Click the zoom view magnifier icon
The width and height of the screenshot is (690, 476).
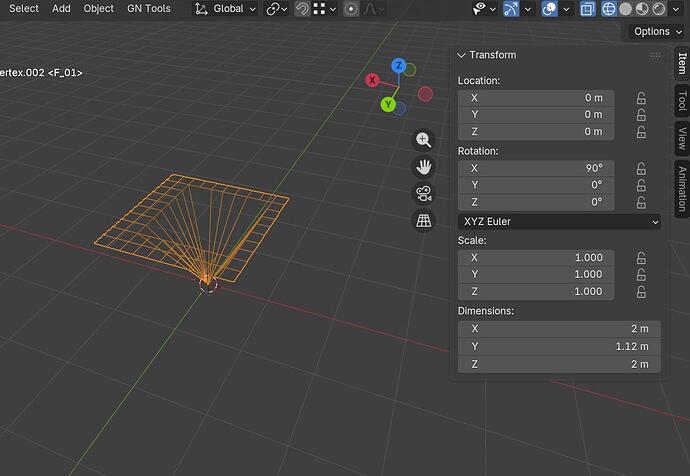(424, 140)
